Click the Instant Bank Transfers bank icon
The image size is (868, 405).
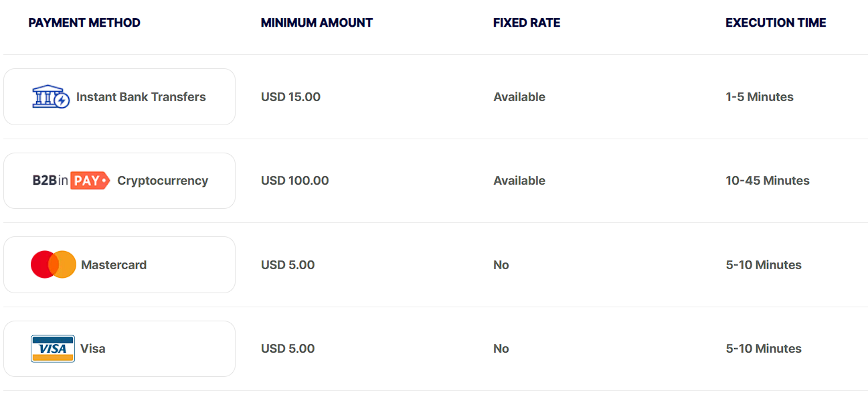(51, 97)
